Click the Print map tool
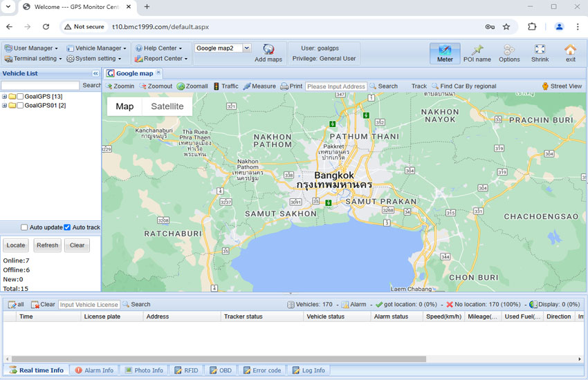Image resolution: width=588 pixels, height=380 pixels. click(291, 86)
